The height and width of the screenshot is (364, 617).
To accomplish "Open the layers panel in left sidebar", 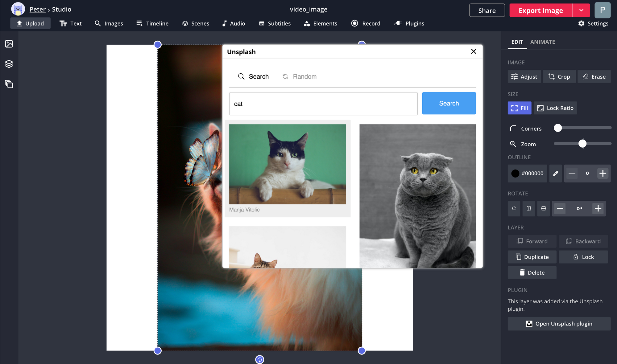I will click(9, 64).
